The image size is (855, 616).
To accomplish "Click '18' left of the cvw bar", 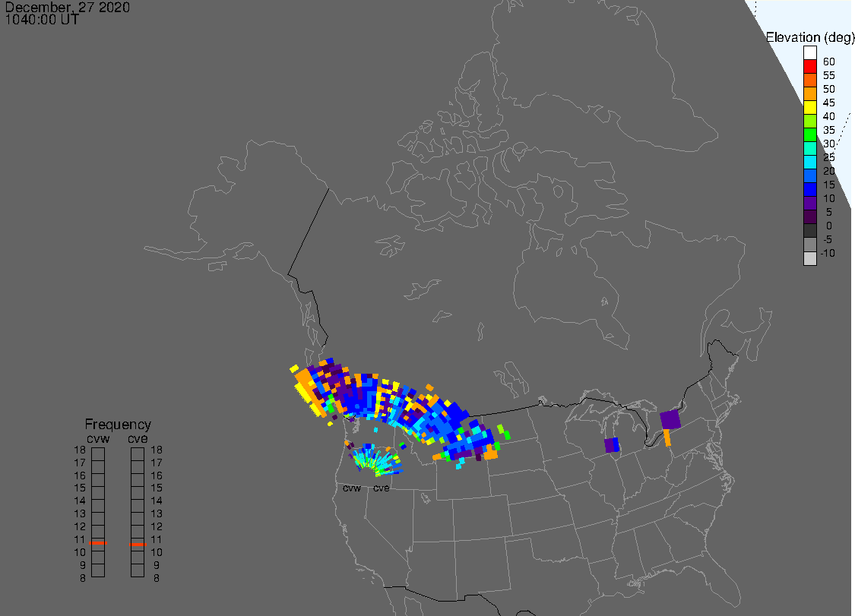I will [80, 450].
